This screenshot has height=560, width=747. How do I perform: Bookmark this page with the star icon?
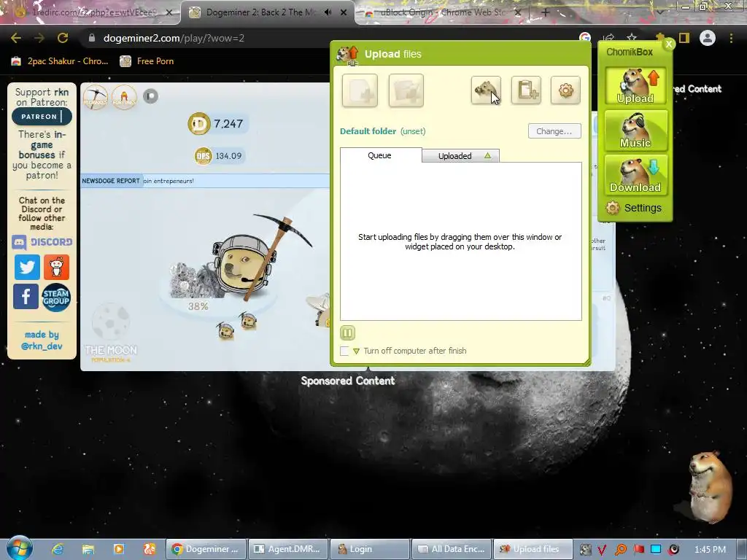click(632, 38)
